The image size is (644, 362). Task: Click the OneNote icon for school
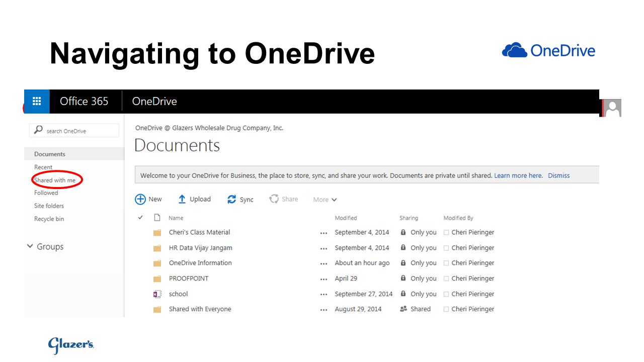click(157, 294)
